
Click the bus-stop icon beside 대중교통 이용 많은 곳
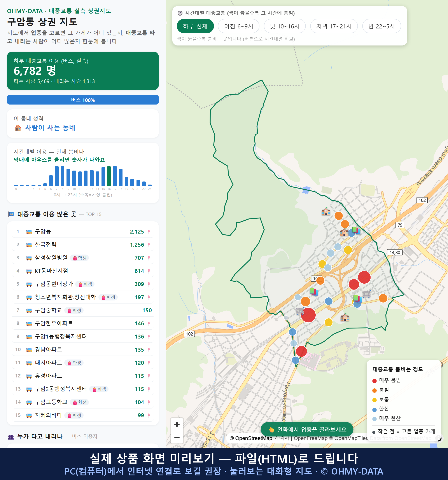[x=11, y=214]
